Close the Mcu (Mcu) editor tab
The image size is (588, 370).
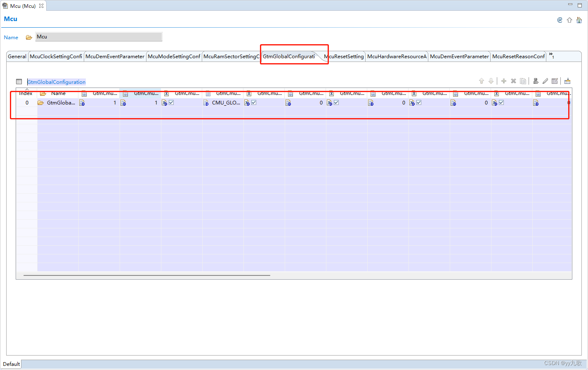pyautogui.click(x=41, y=6)
